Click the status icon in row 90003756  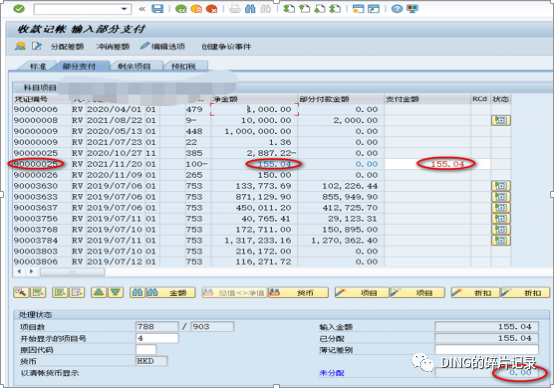coord(501,219)
